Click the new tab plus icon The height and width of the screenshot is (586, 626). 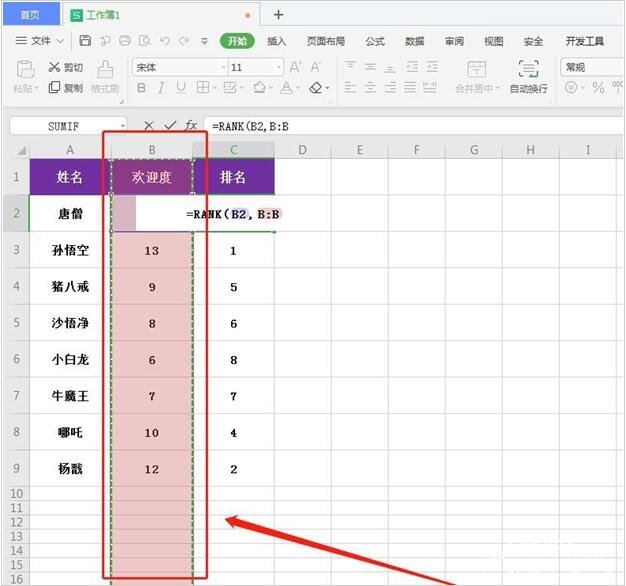click(278, 15)
